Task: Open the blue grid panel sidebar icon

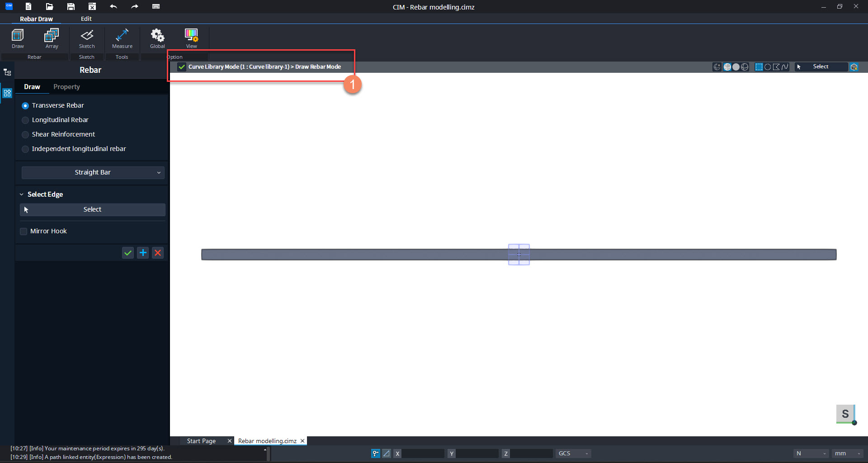Action: [7, 93]
